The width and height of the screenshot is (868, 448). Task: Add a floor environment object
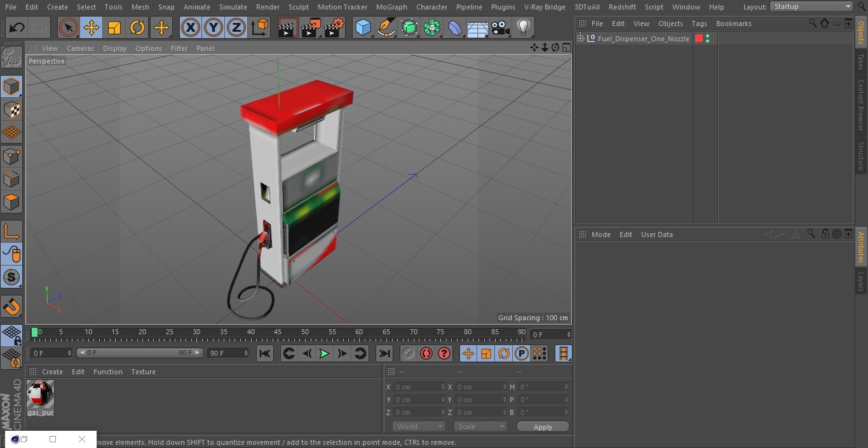click(x=478, y=28)
